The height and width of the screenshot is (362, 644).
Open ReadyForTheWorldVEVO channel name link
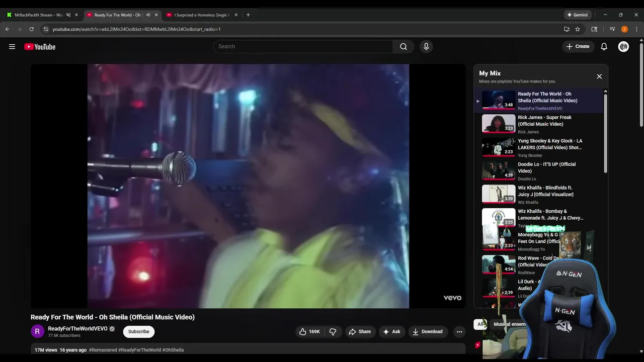click(x=77, y=329)
